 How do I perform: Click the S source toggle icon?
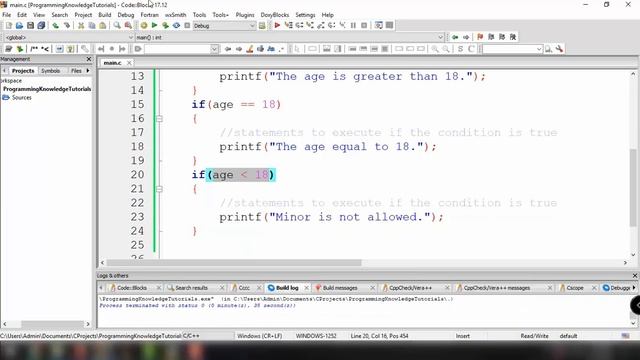[x=460, y=49]
